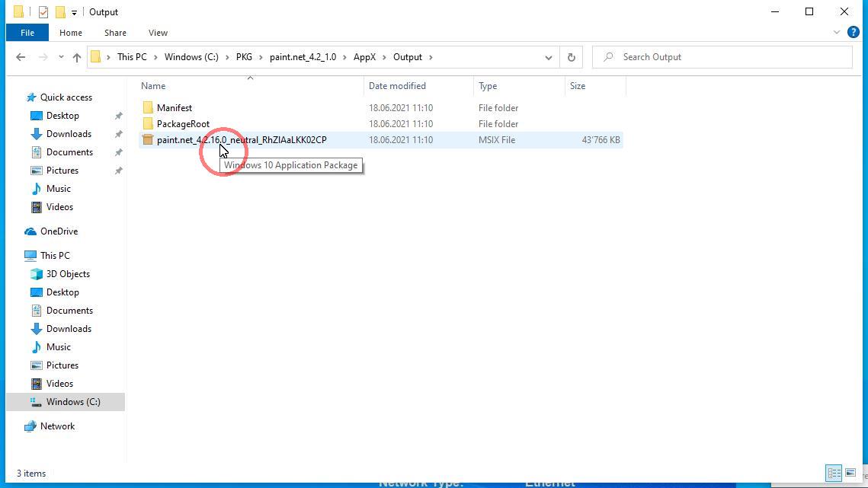Go up one folder level
The image size is (868, 488).
(x=76, y=57)
